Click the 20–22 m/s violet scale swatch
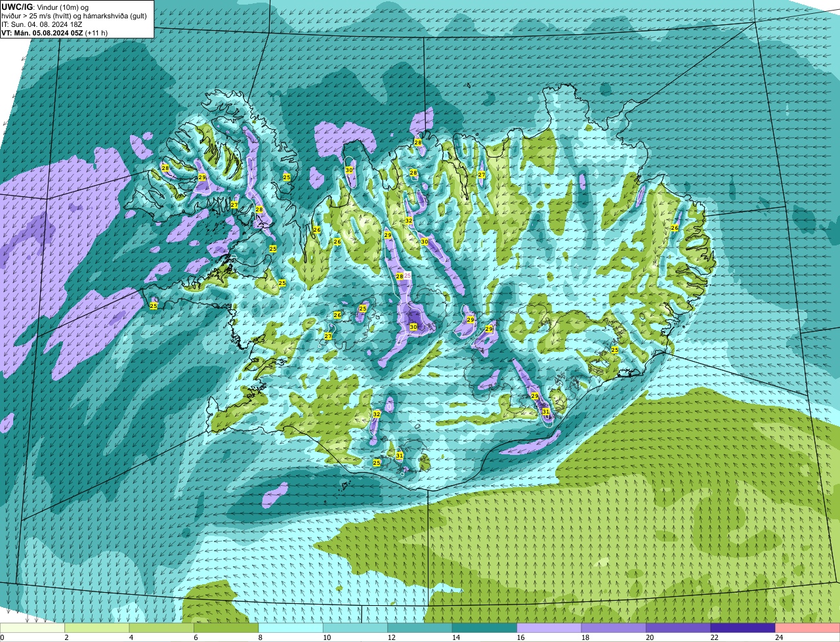Image resolution: width=840 pixels, height=642 pixels. (679, 628)
